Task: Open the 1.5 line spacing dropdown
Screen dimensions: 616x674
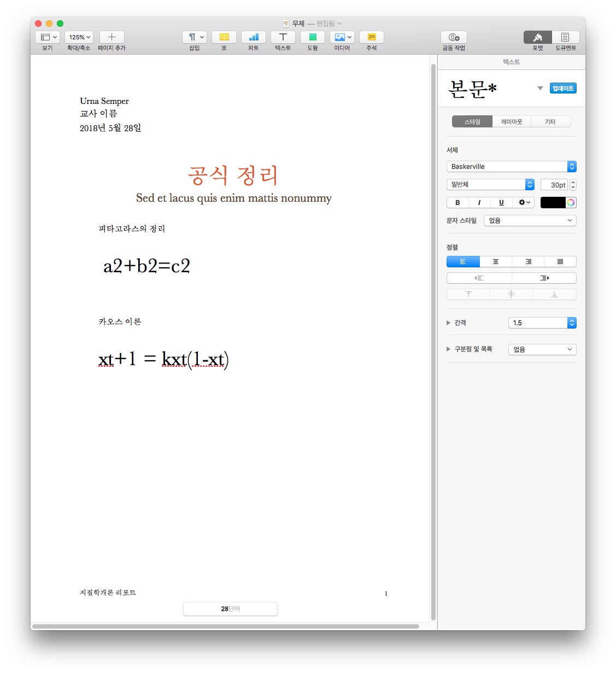Action: 542,323
